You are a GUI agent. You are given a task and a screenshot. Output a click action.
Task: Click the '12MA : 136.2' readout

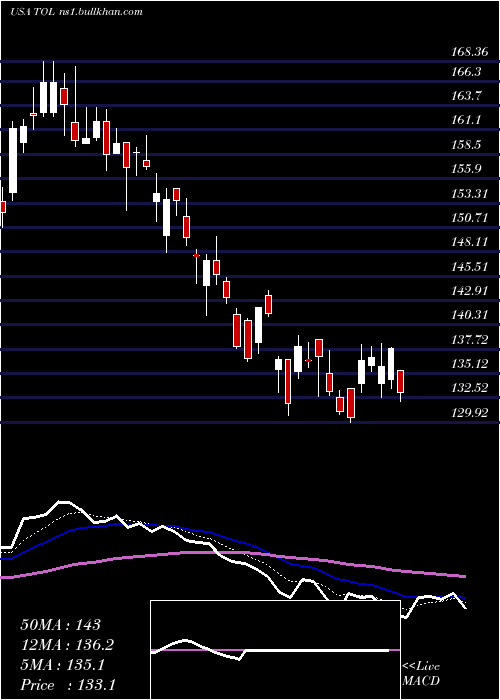pyautogui.click(x=67, y=645)
